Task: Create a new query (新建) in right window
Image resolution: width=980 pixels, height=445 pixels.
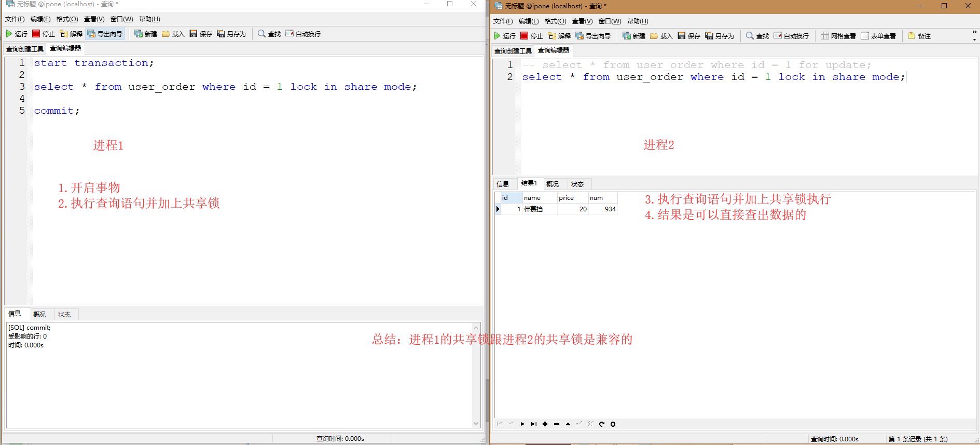Action: coord(634,36)
